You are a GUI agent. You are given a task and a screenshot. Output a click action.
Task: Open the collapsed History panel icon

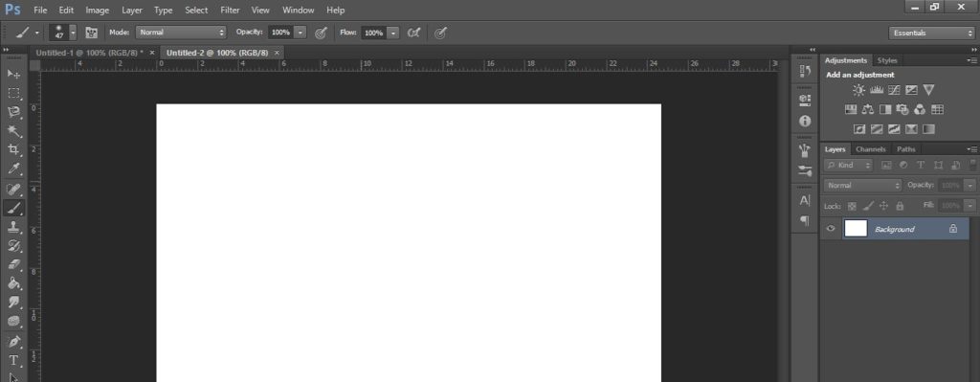pos(805,71)
